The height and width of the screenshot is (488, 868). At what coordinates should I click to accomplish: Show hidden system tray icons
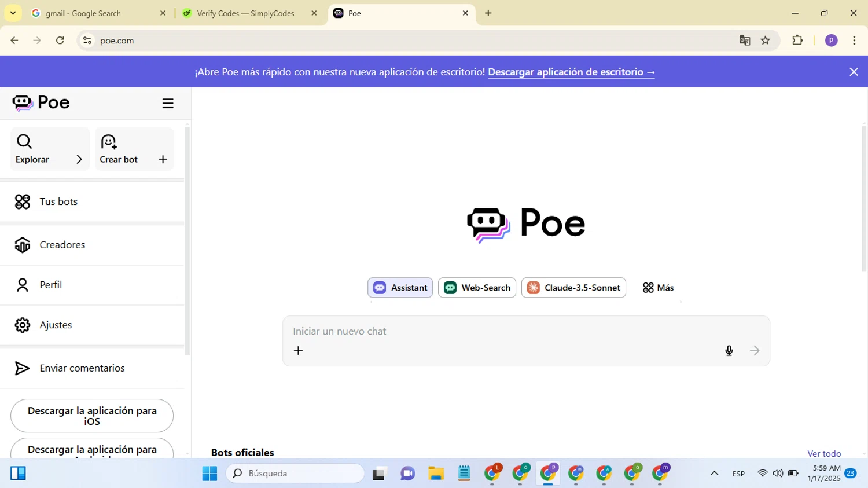click(714, 474)
